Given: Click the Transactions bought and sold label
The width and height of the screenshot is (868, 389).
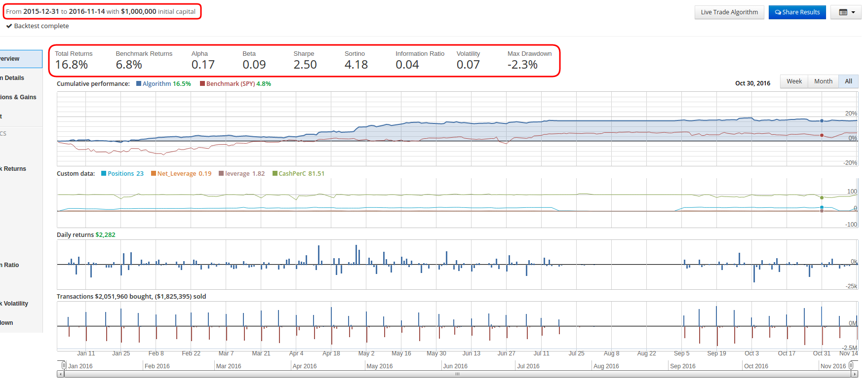Looking at the screenshot, I should (x=131, y=297).
